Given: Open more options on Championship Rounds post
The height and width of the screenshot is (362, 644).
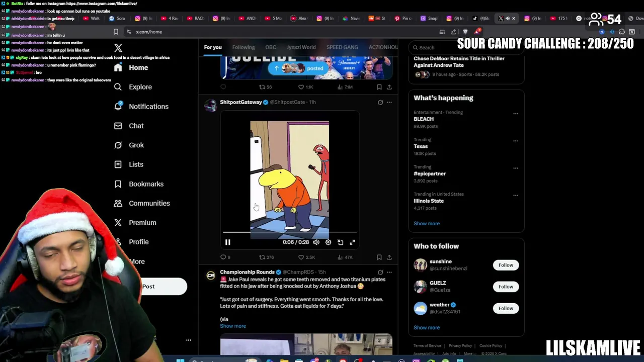Looking at the screenshot, I should (x=389, y=273).
